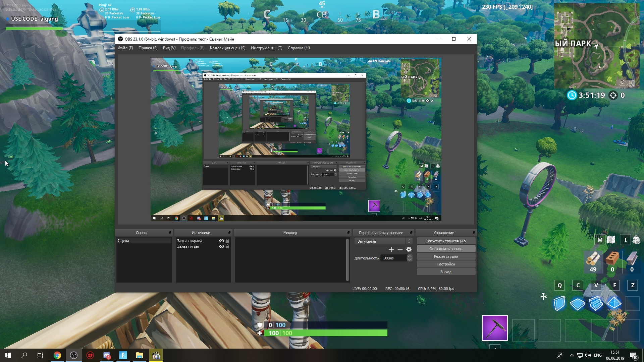Open the Файл (F) menu
Viewport: 644px width, 362px height.
click(125, 48)
